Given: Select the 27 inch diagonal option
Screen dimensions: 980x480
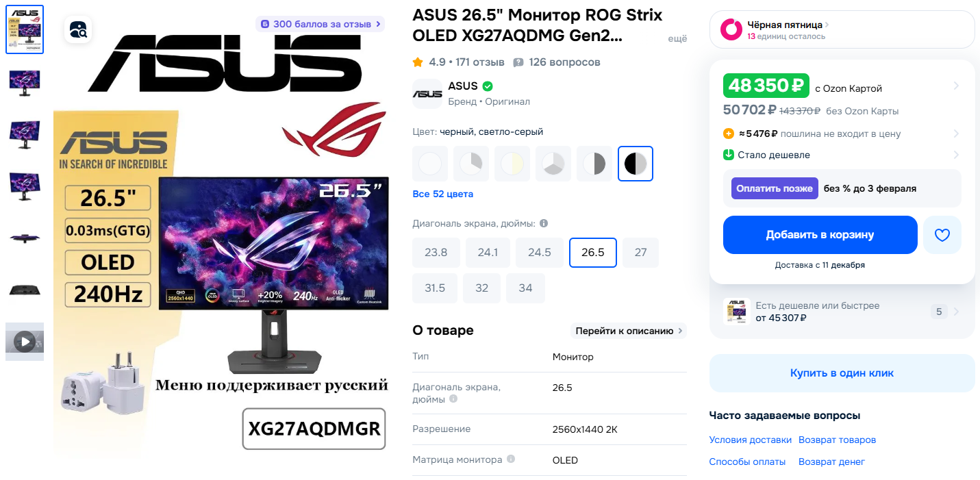Looking at the screenshot, I should coord(640,253).
